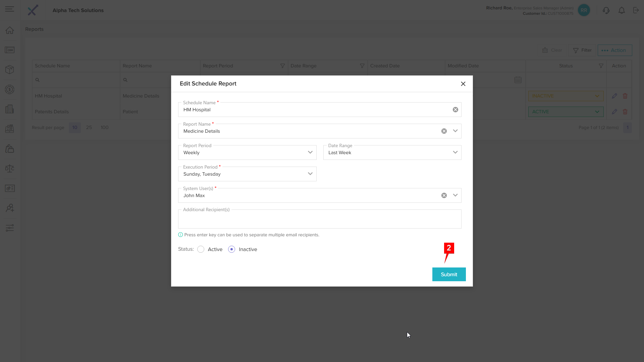
Task: Expand the Execution Period dropdown
Action: [310, 174]
